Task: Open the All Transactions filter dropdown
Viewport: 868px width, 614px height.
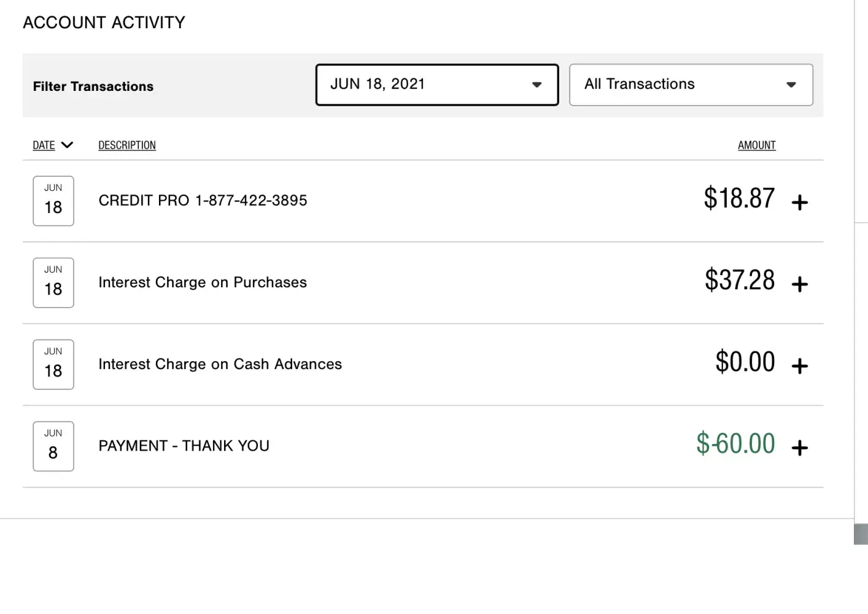Action: point(691,85)
